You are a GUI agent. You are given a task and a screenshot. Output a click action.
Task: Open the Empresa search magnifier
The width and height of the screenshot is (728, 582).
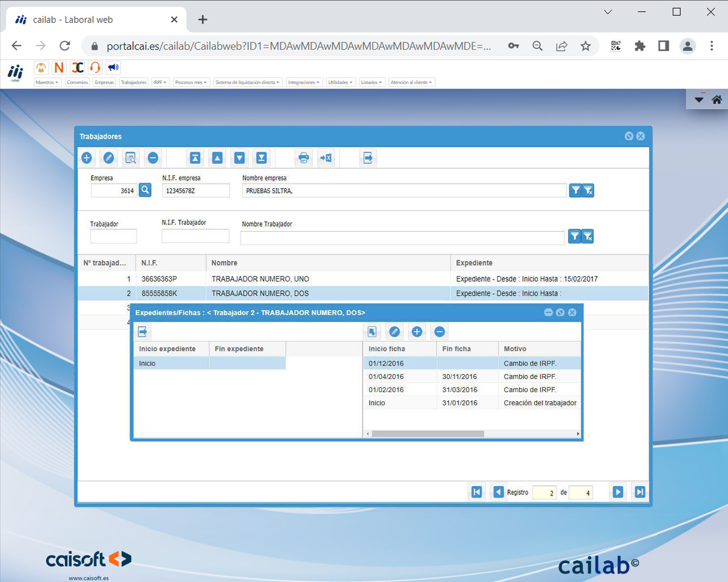(x=144, y=190)
